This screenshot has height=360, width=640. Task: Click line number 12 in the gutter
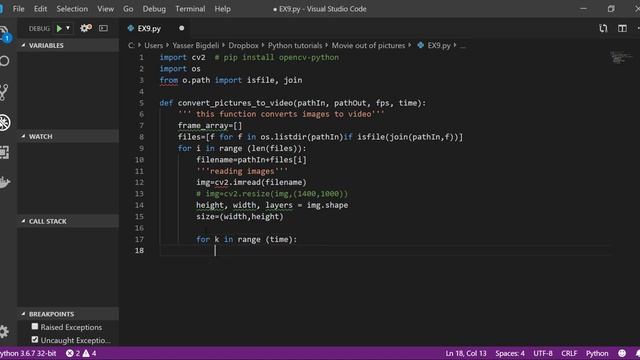(139, 182)
